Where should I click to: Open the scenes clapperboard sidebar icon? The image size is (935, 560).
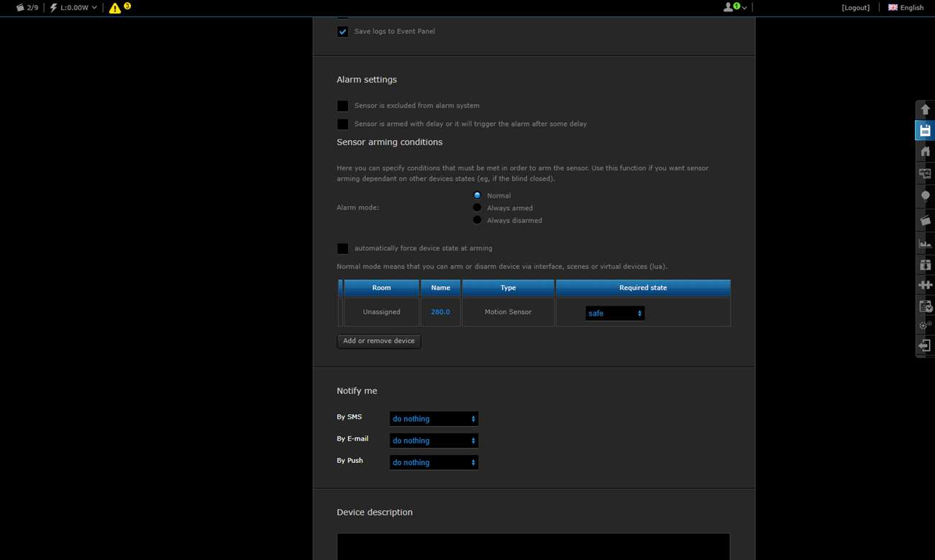(x=925, y=220)
